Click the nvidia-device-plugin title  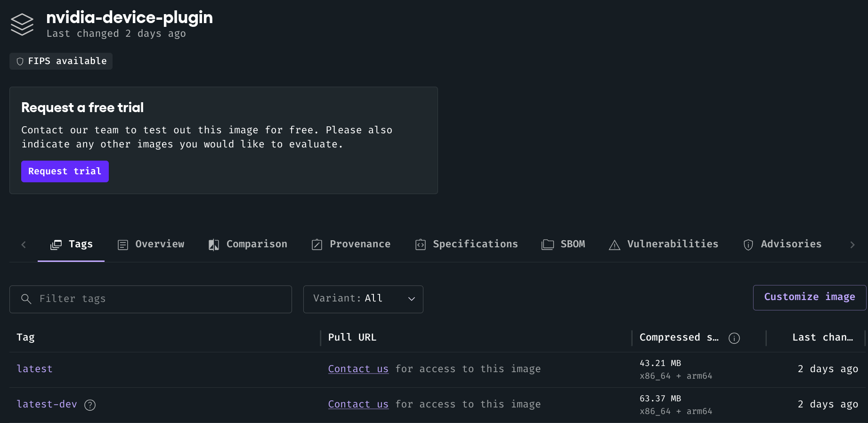click(130, 17)
